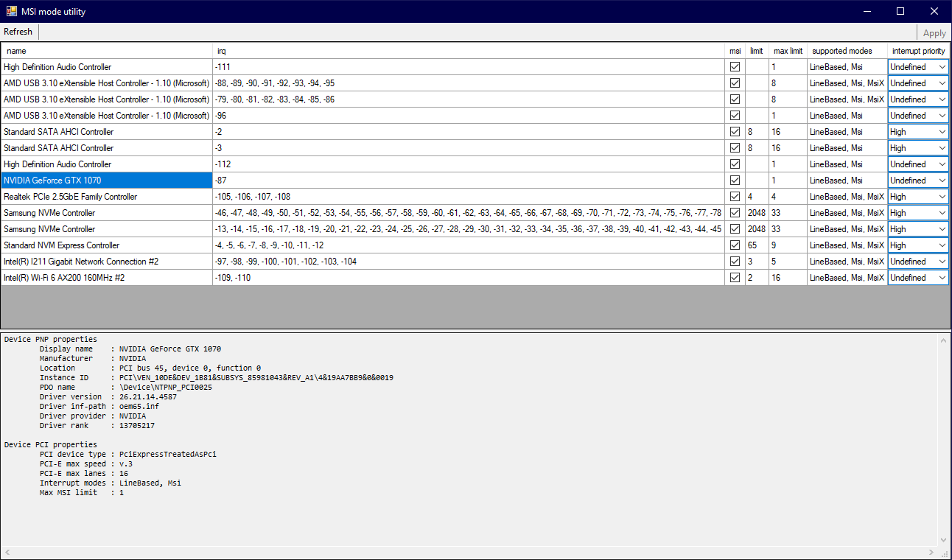Toggle msi checkbox for Intel(R) Wi-Fi 6 AX200

pyautogui.click(x=735, y=278)
